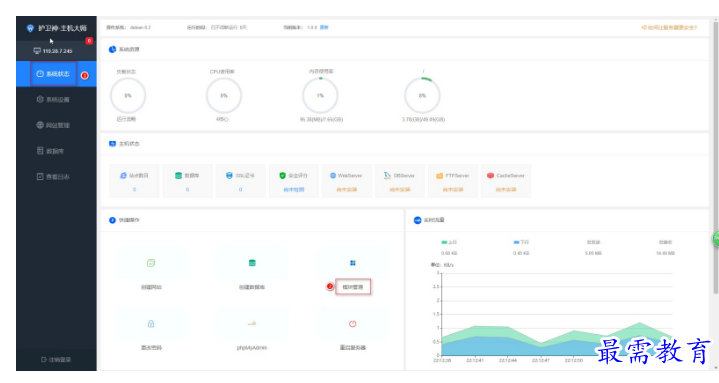Toggle the green 上行 legend in traffic chart
The height and width of the screenshot is (383, 719).
(449, 242)
